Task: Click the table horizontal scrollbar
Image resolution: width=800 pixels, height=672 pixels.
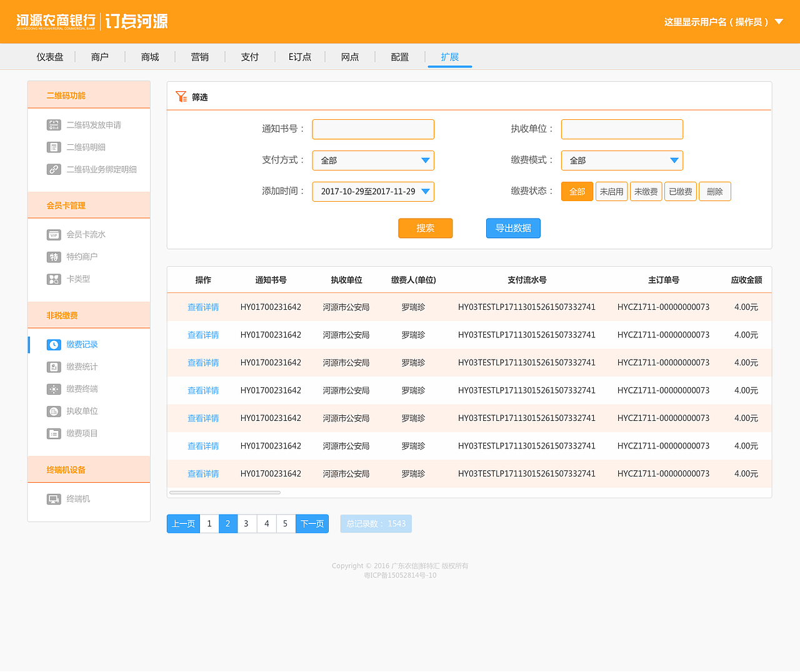Action: pos(225,493)
